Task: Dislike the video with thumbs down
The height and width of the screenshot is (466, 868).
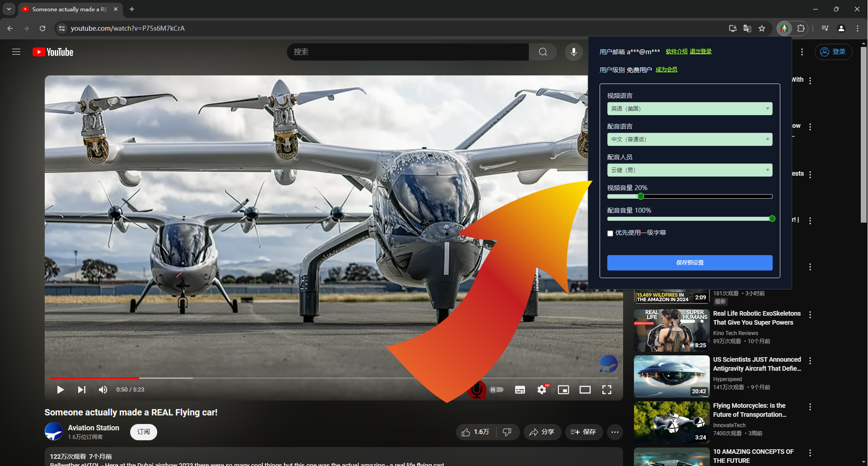Action: tap(507, 432)
